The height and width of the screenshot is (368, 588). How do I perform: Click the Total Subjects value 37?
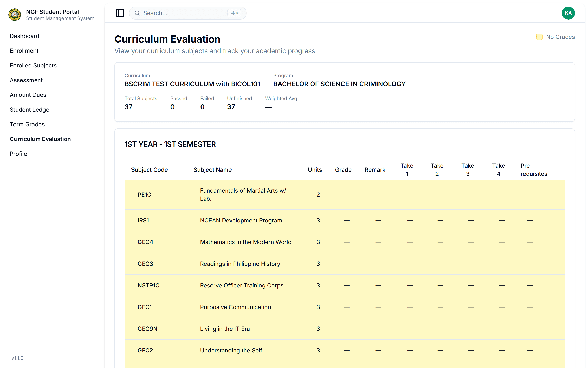tap(129, 107)
